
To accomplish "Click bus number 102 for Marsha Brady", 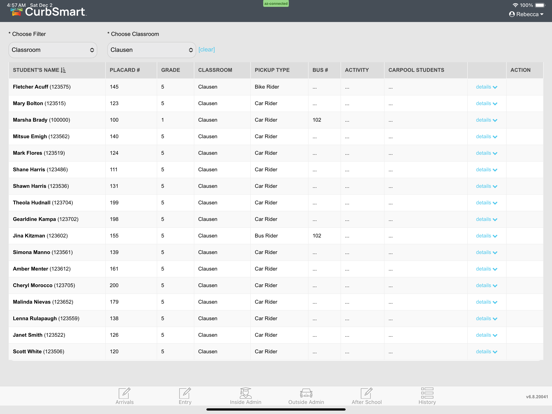I will 317,120.
